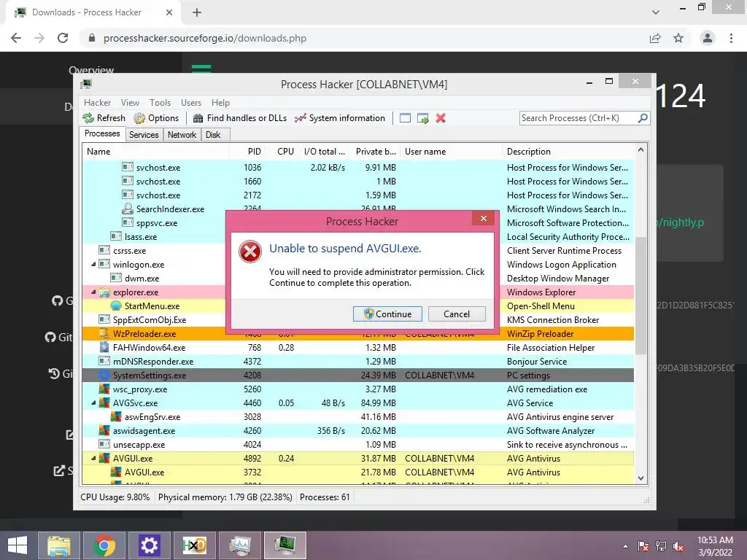Viewport: 747px width, 560px height.
Task: Open System information graph
Action: tap(340, 118)
